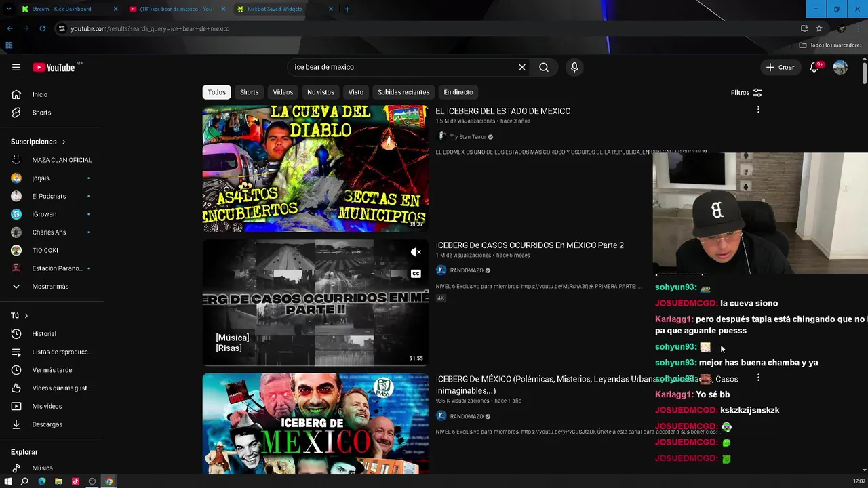Open the Windows Start menu

pyautogui.click(x=8, y=481)
